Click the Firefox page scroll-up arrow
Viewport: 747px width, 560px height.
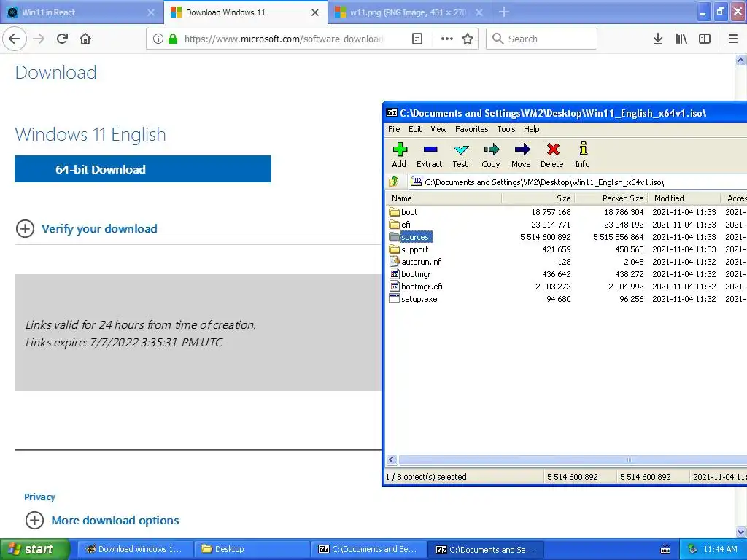tap(741, 60)
